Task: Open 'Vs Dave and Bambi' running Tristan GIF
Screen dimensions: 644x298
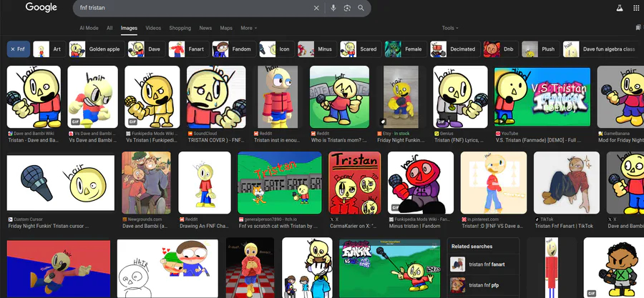Action: coord(92,96)
